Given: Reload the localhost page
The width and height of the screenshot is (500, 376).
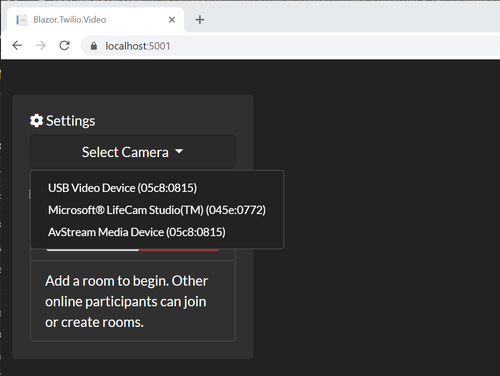Looking at the screenshot, I should click(x=64, y=45).
